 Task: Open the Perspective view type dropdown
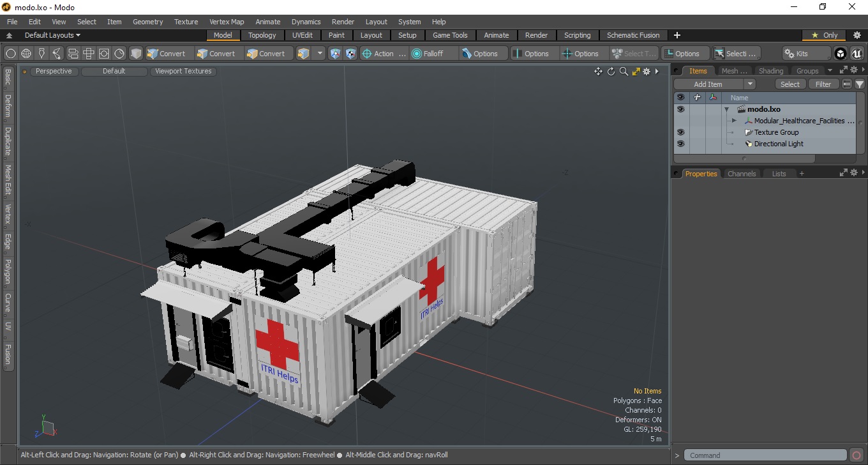[x=54, y=72]
